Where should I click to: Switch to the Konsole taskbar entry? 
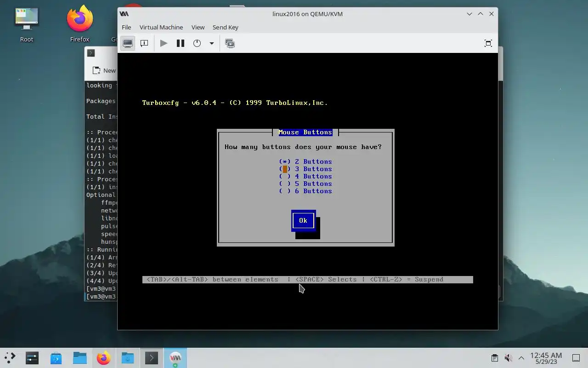(x=152, y=357)
